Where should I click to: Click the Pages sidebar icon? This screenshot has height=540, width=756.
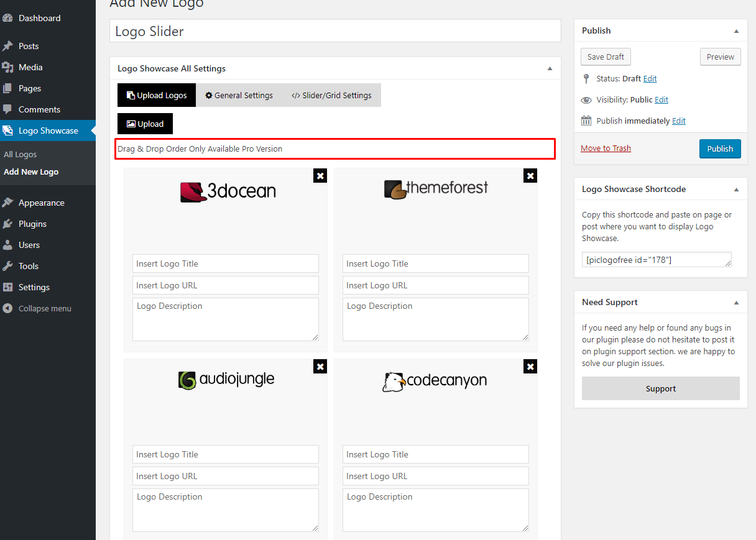pos(7,88)
